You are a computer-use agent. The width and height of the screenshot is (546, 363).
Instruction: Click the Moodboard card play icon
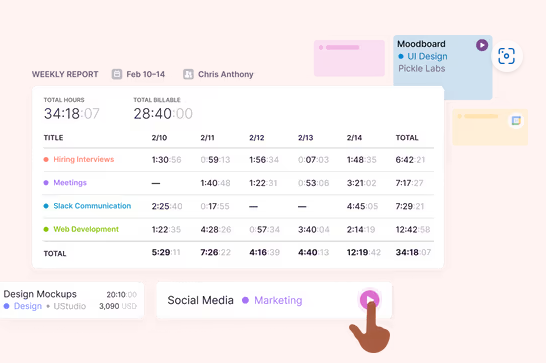(x=482, y=45)
